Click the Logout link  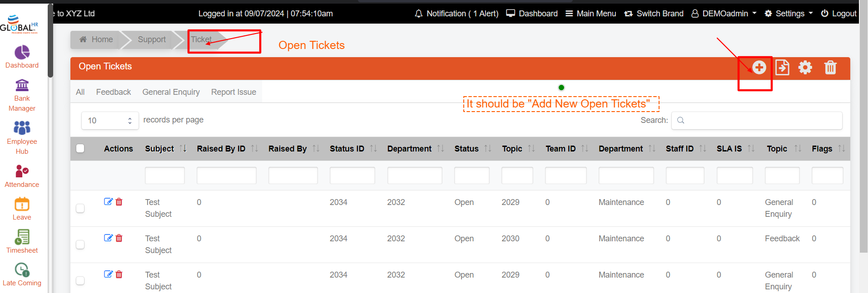[x=838, y=14]
